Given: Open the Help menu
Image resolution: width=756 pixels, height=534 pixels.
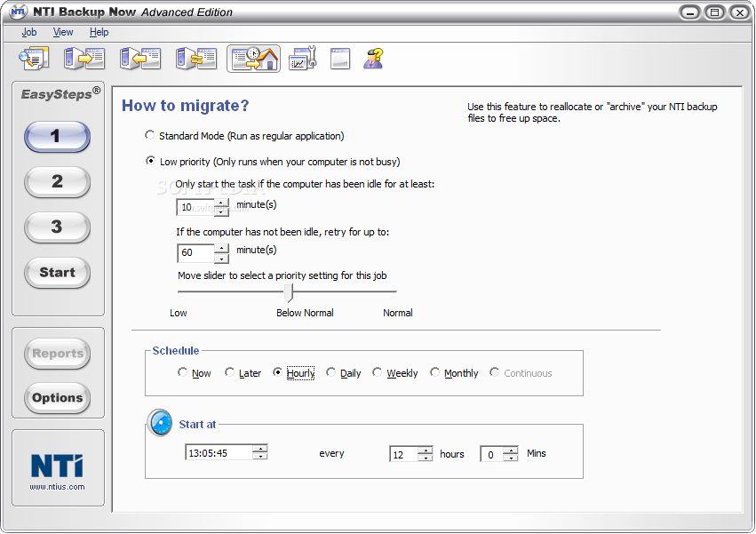Looking at the screenshot, I should tap(99, 32).
